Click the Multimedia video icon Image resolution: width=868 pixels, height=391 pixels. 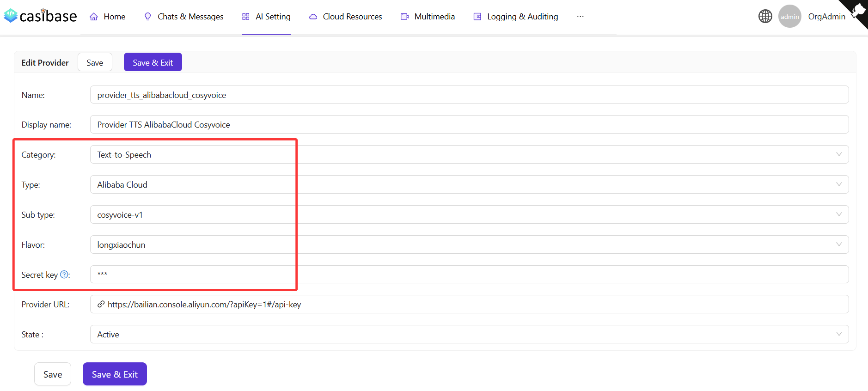coord(405,17)
